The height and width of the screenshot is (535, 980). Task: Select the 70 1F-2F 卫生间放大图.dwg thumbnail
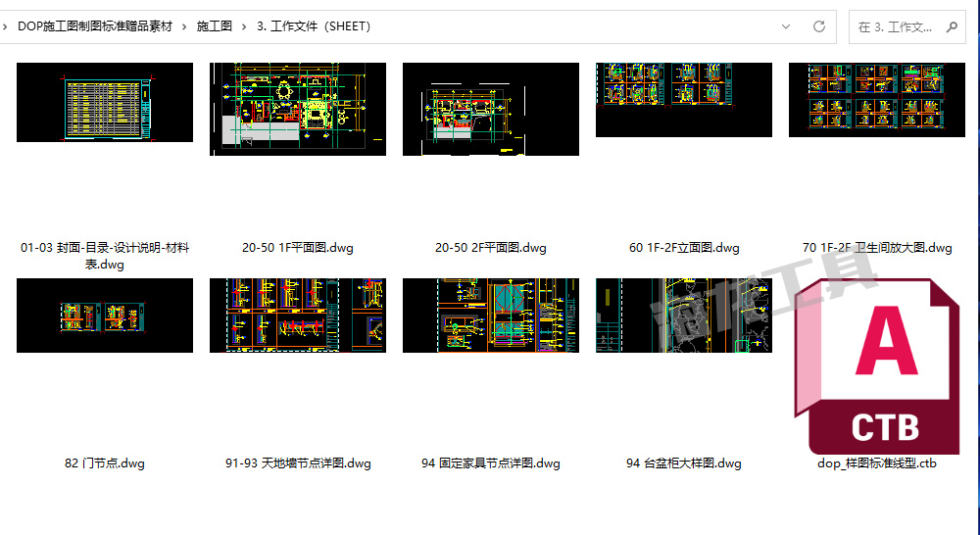(877, 100)
